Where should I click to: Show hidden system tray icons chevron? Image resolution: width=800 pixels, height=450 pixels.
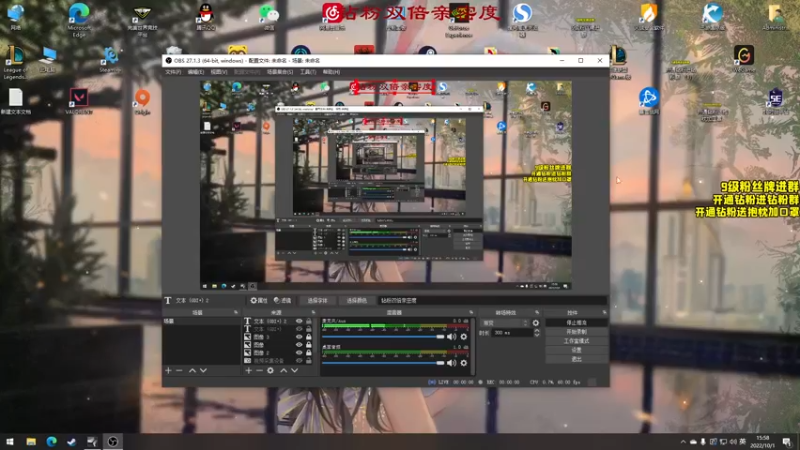683,441
